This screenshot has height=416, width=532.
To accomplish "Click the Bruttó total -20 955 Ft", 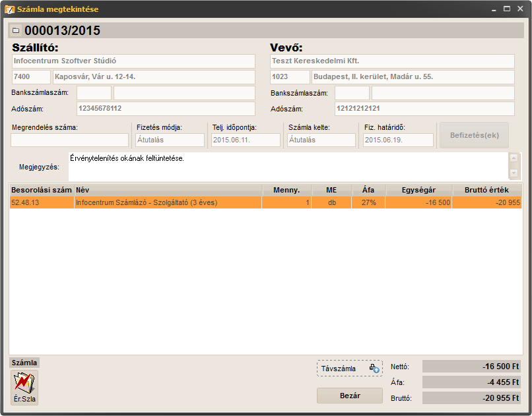I will tap(471, 398).
